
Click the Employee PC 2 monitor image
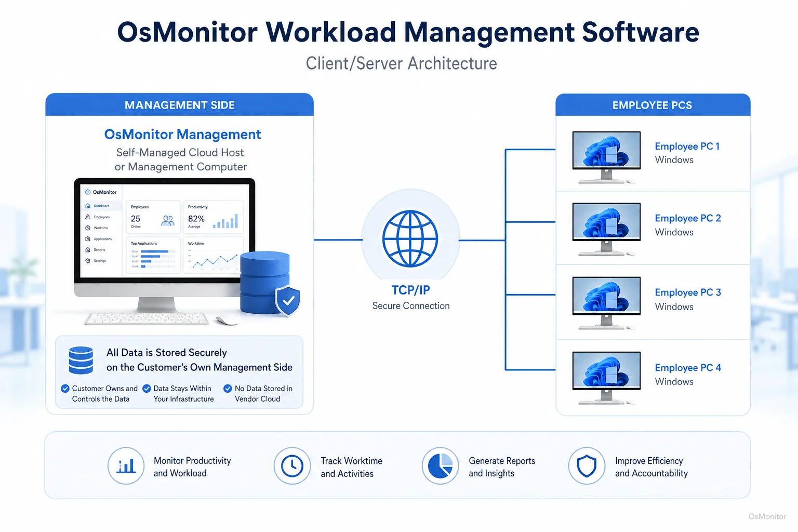606,229
